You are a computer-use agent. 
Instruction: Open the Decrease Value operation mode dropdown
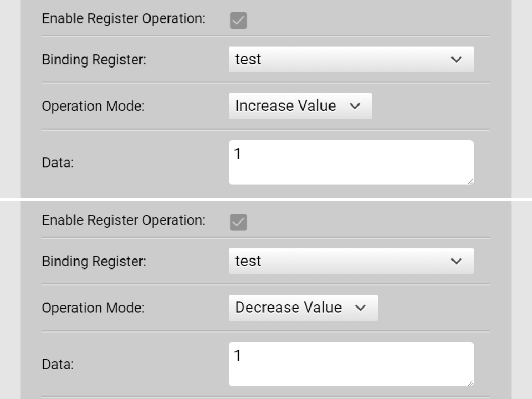(x=303, y=308)
